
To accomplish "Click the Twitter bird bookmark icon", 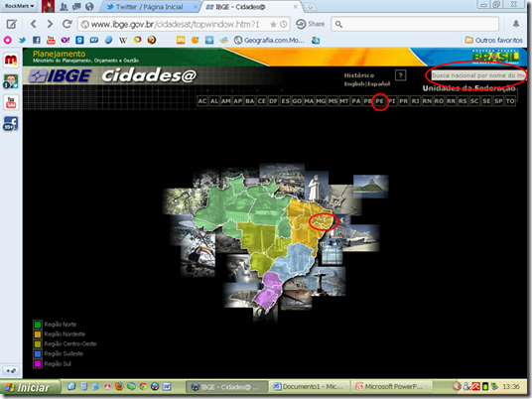I will coord(22,41).
